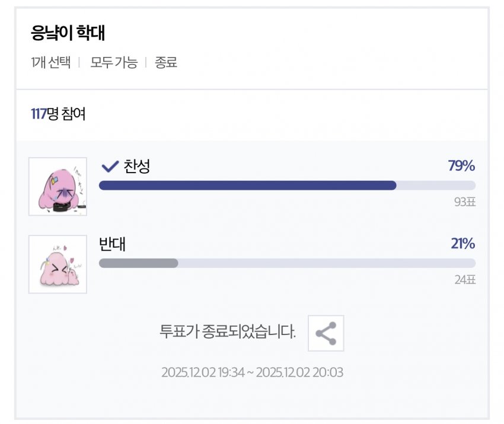Click the 21% result percentage
Image resolution: width=504 pixels, height=424 pixels.
[x=462, y=244]
